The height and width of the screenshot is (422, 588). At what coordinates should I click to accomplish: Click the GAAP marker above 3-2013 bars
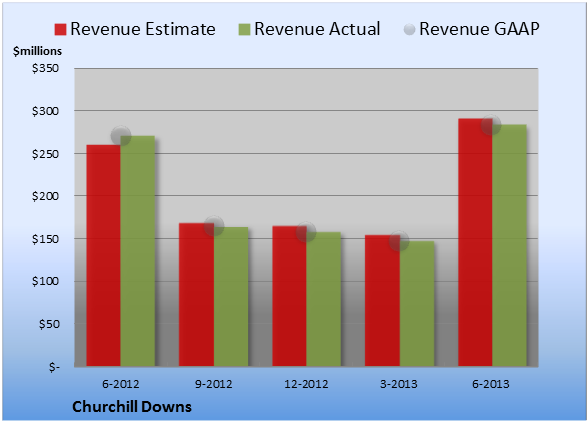tap(399, 241)
